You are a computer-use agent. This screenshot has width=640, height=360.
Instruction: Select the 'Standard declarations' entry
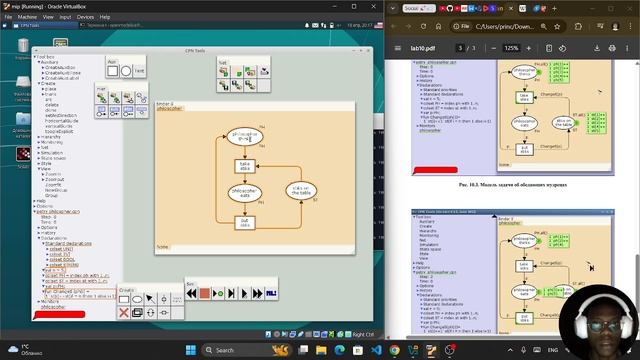click(x=68, y=244)
